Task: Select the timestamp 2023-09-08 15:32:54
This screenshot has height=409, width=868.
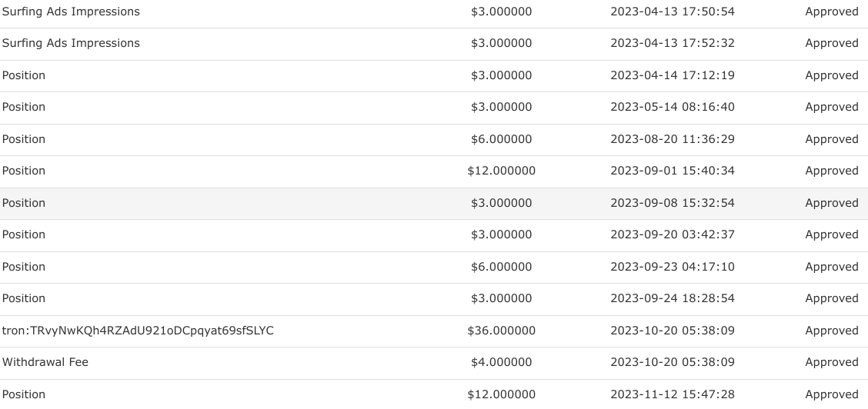Action: point(672,203)
